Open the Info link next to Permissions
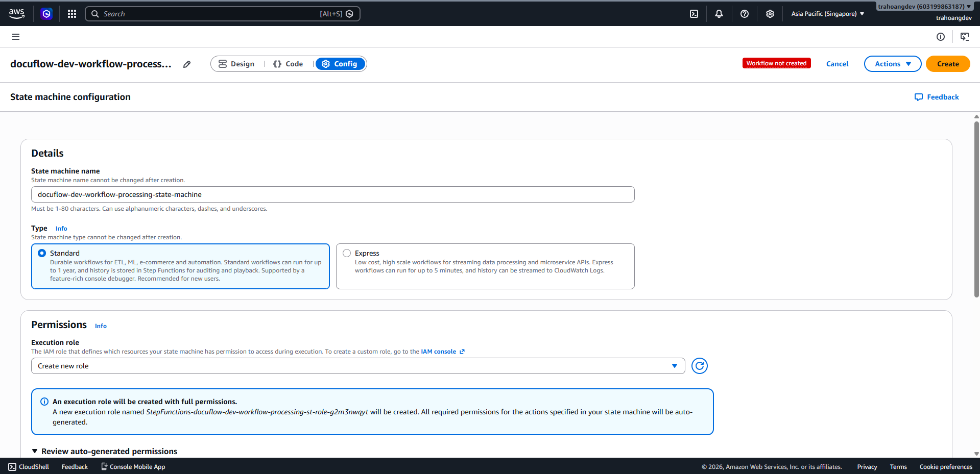This screenshot has height=474, width=980. (101, 326)
